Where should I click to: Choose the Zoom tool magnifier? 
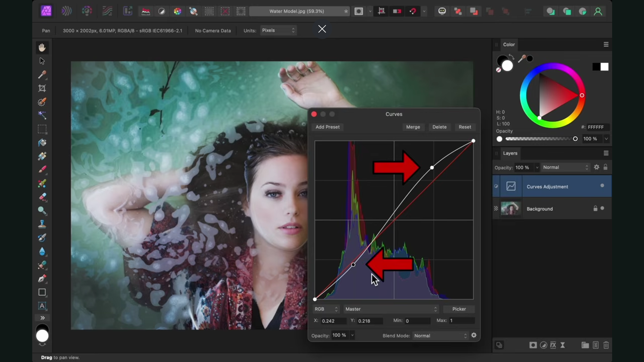point(42,210)
